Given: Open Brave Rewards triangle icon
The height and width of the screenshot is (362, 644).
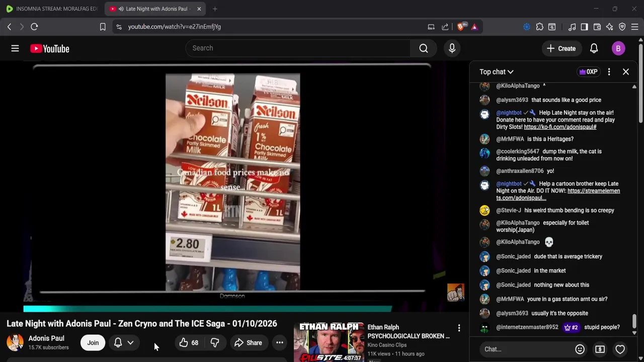Looking at the screenshot, I should click(x=474, y=27).
